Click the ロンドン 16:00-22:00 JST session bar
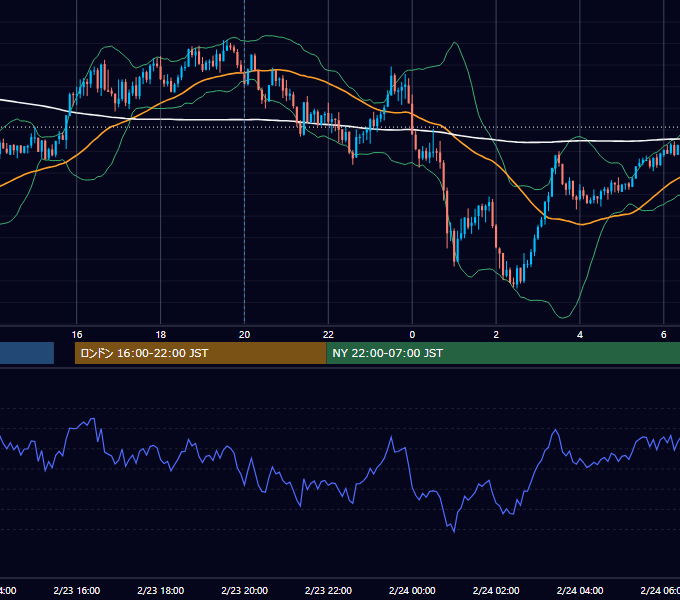The width and height of the screenshot is (680, 600). point(200,353)
